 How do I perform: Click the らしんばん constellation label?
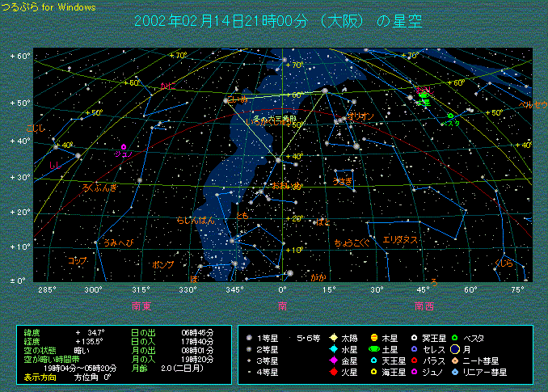pyautogui.click(x=196, y=220)
